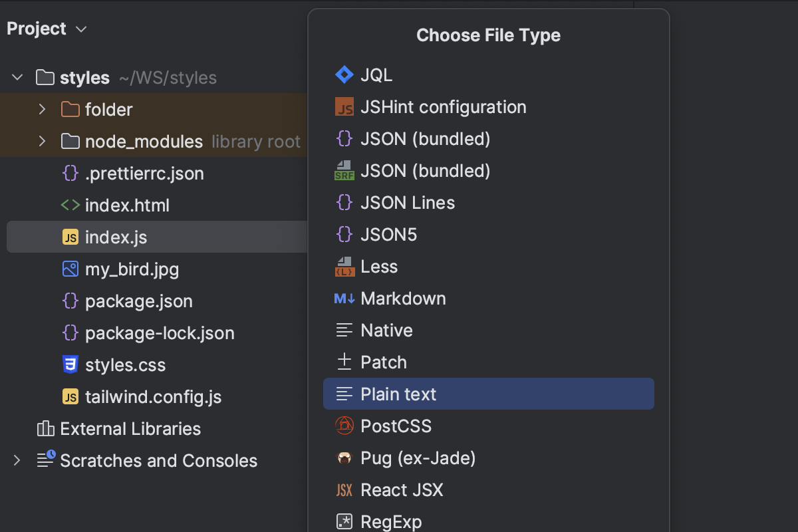Click the CSS icon beside styles.css

70,364
